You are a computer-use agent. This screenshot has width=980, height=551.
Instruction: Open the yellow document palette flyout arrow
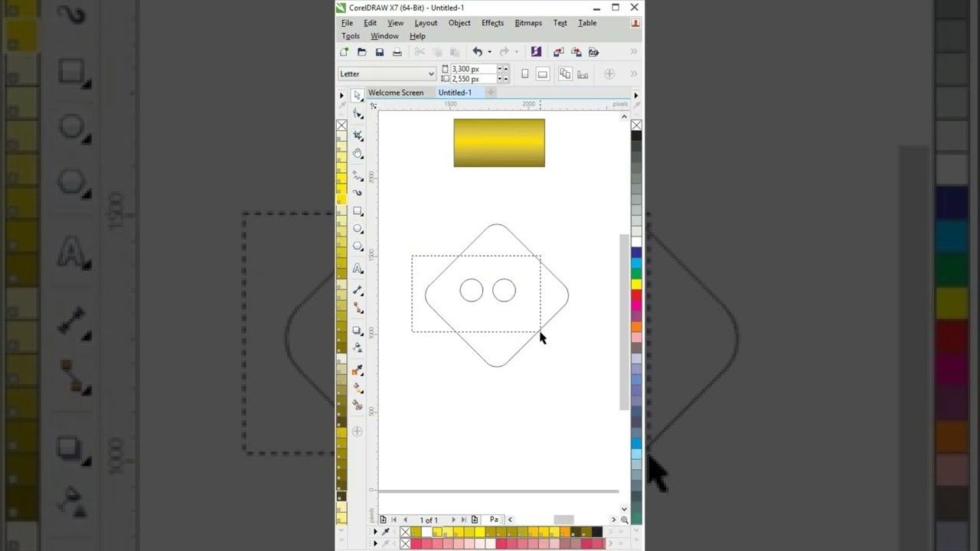pos(375,532)
